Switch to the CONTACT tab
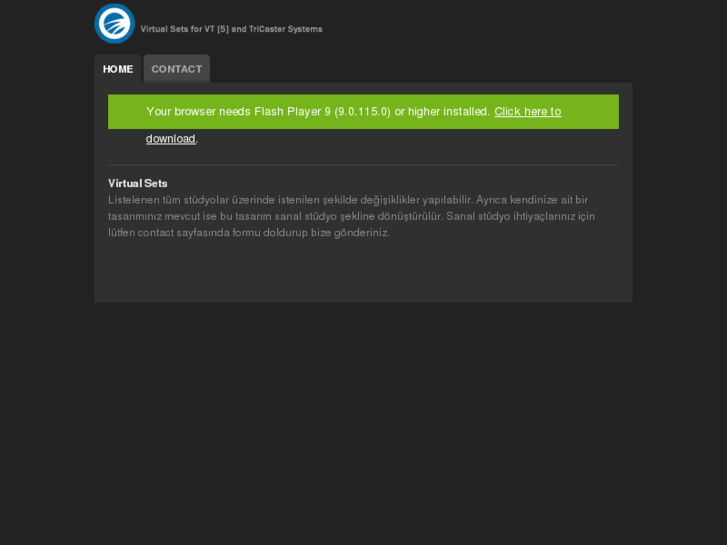727x545 pixels. (x=177, y=69)
